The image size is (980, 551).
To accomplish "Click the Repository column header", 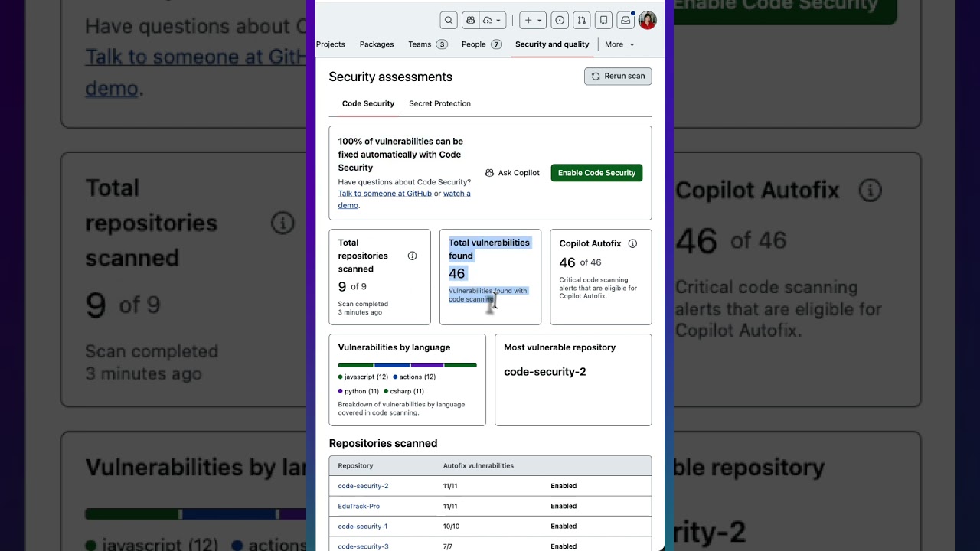I will [x=356, y=465].
